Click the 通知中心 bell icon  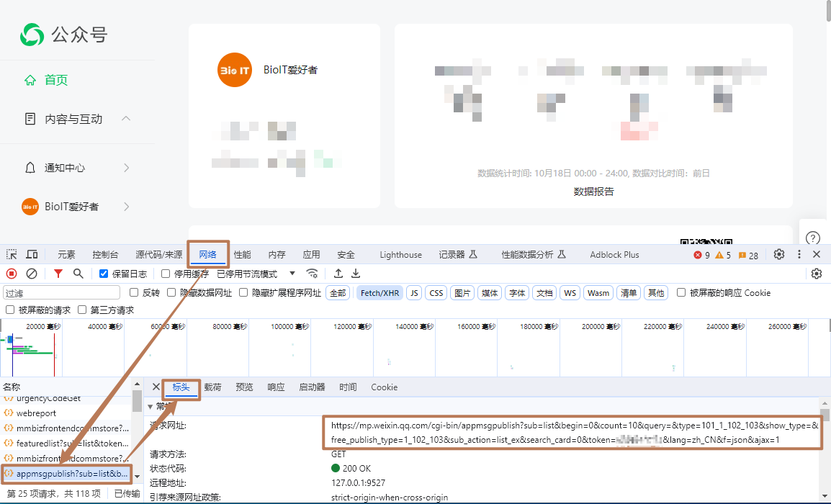[x=30, y=168]
